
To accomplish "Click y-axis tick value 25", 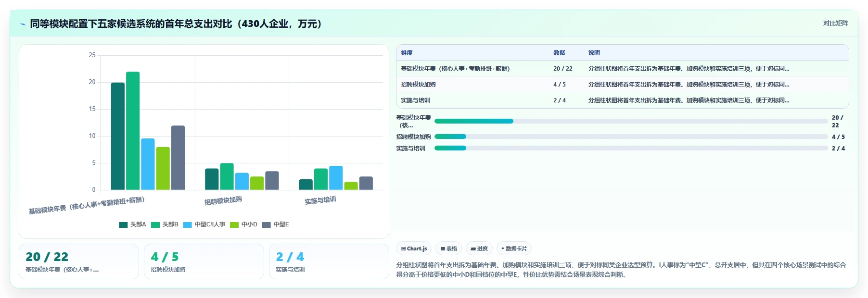I will (92, 55).
